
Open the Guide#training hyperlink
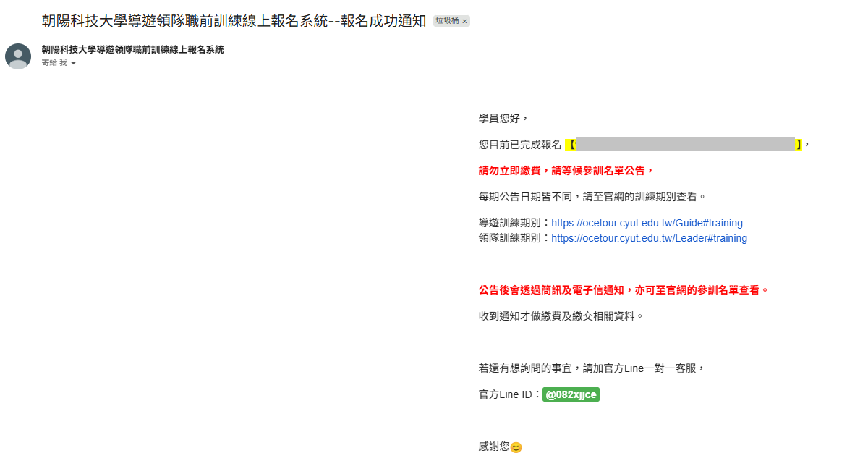coord(646,223)
